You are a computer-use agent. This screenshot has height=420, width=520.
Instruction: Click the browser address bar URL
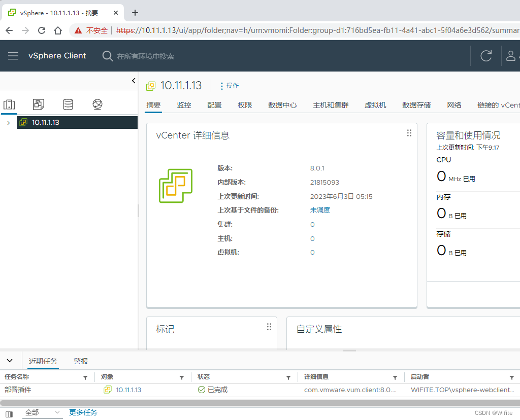318,30
